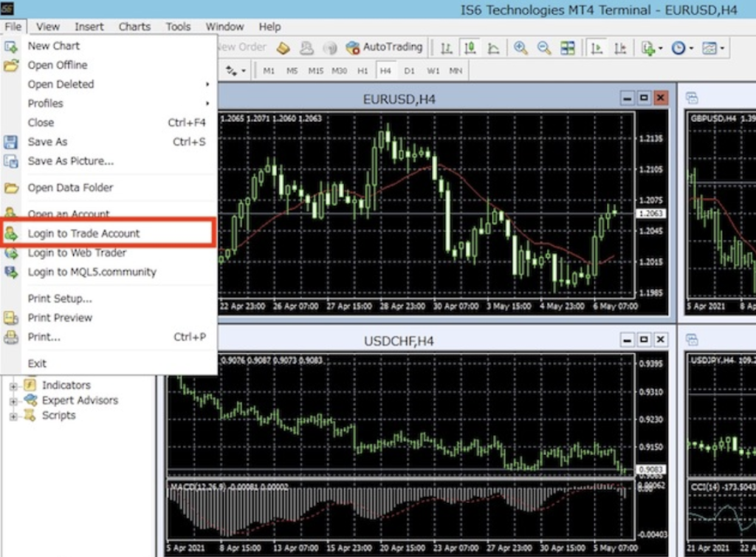Screen dimensions: 756x557
Task: Expand the Open Deleted submenu
Action: tap(109, 84)
